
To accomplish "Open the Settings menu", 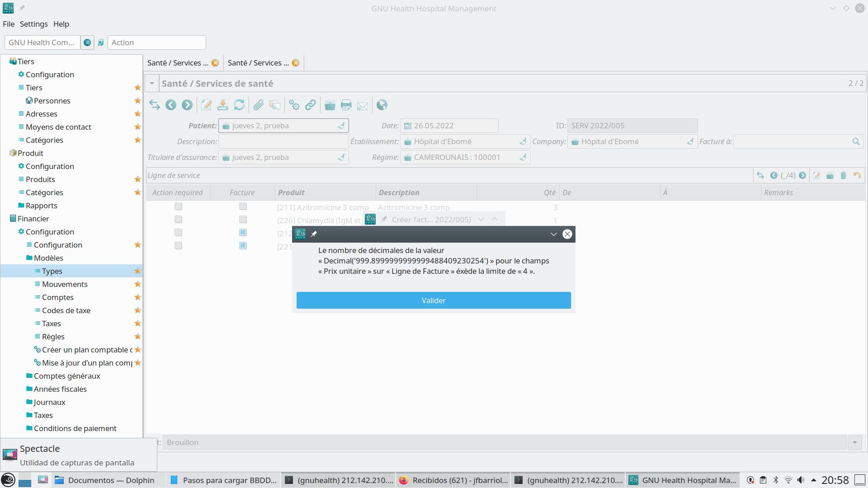I will (x=33, y=24).
